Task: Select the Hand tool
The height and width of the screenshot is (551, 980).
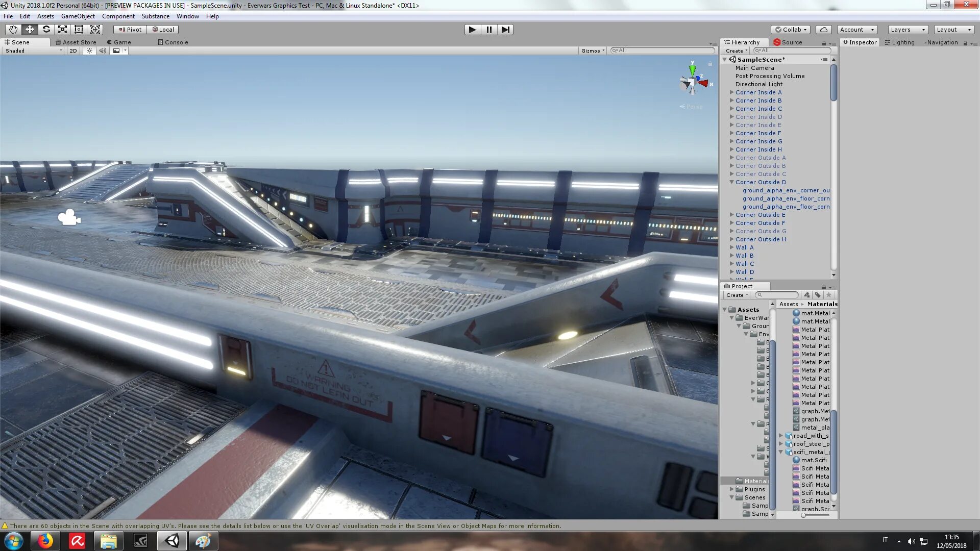Action: click(x=13, y=30)
